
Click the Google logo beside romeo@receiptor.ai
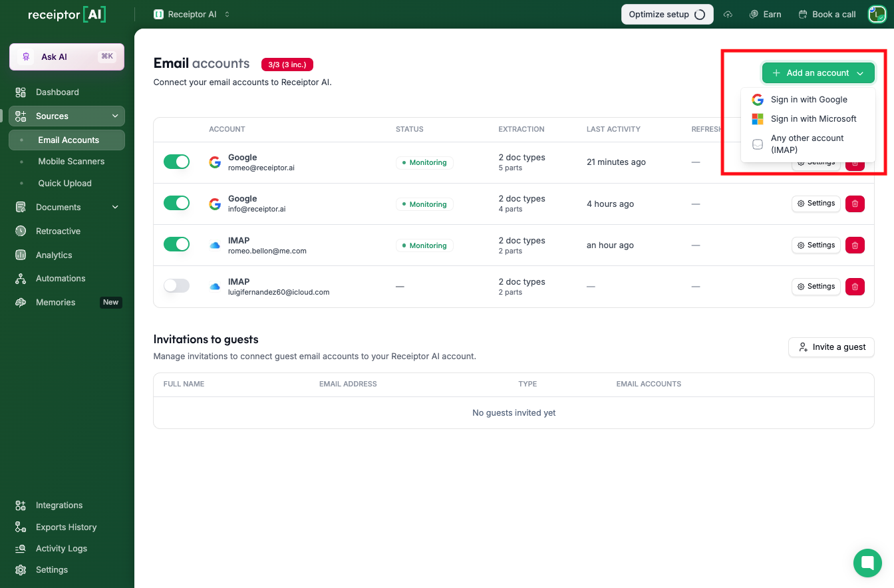point(215,162)
